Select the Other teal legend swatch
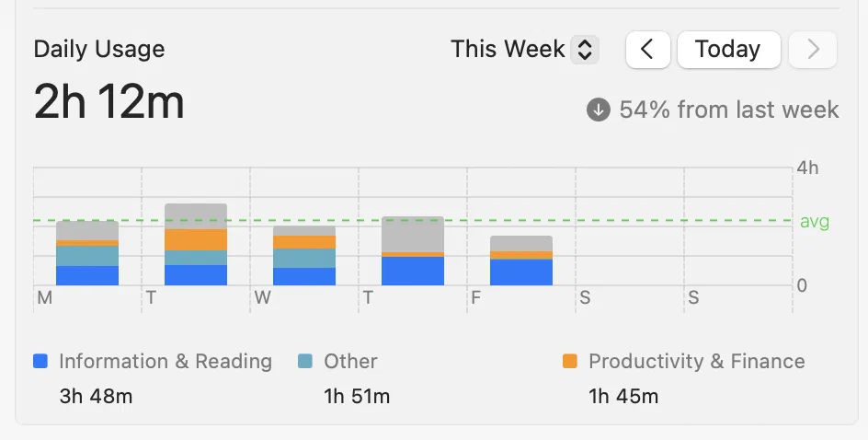 pos(305,362)
